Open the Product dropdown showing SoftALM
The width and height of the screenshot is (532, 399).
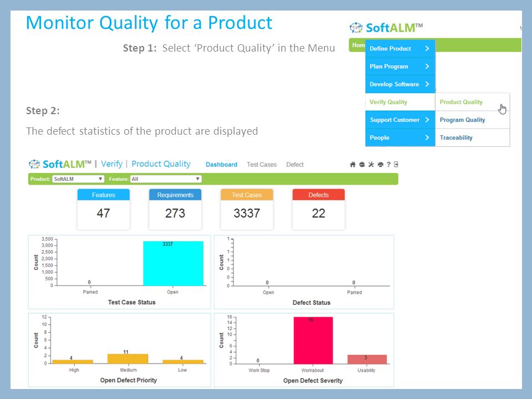pyautogui.click(x=78, y=179)
